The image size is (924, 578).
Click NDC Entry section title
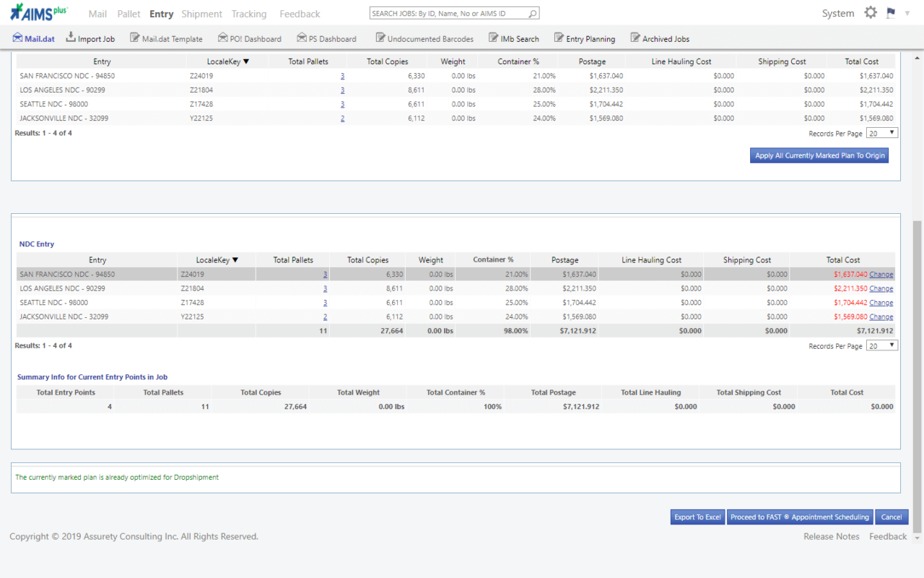coord(37,244)
